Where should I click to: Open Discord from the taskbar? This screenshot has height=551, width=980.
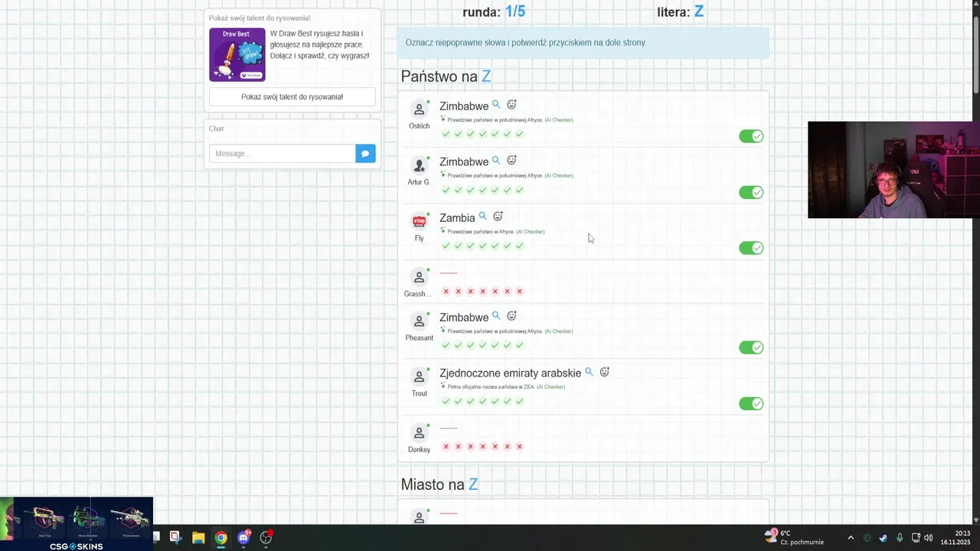coord(243,537)
